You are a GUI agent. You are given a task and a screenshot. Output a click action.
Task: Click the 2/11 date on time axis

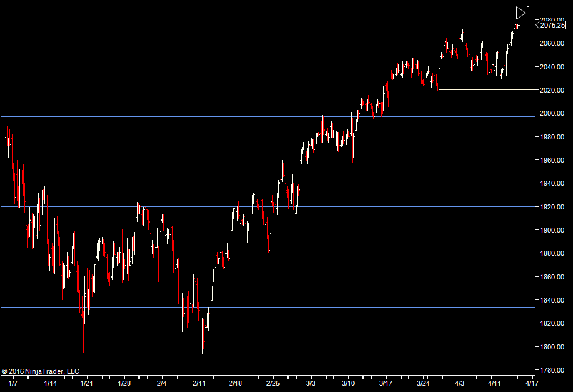coord(199,383)
